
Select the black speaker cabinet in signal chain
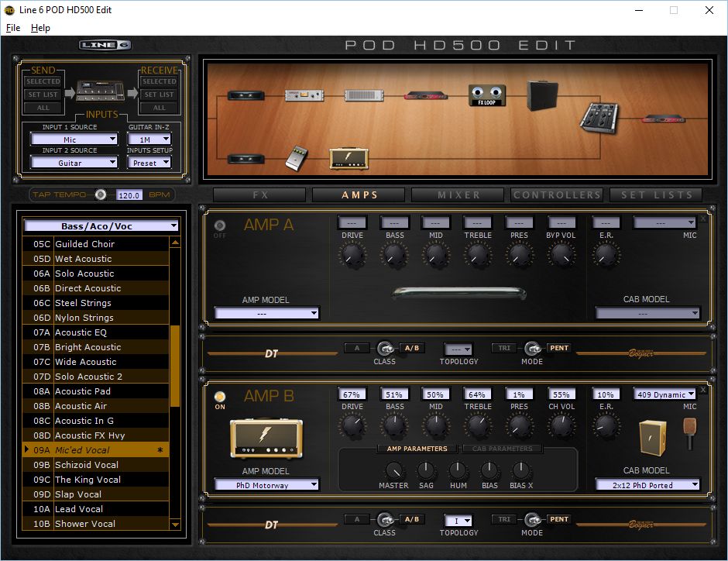pos(542,95)
